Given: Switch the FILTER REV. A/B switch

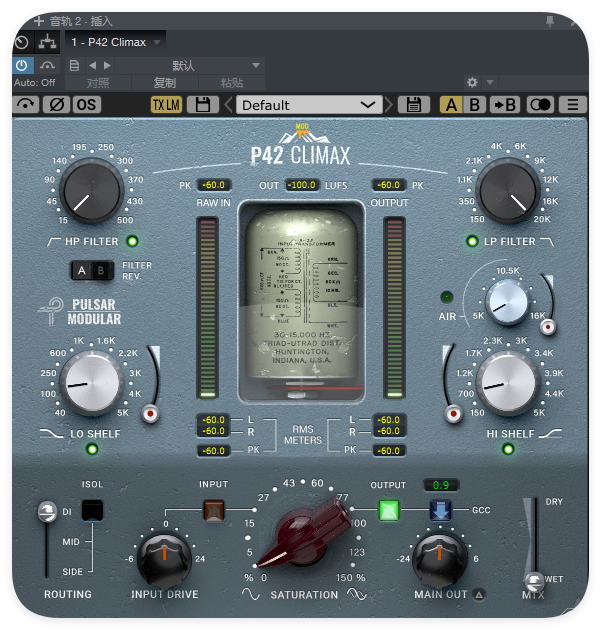Looking at the screenshot, I should [x=92, y=270].
